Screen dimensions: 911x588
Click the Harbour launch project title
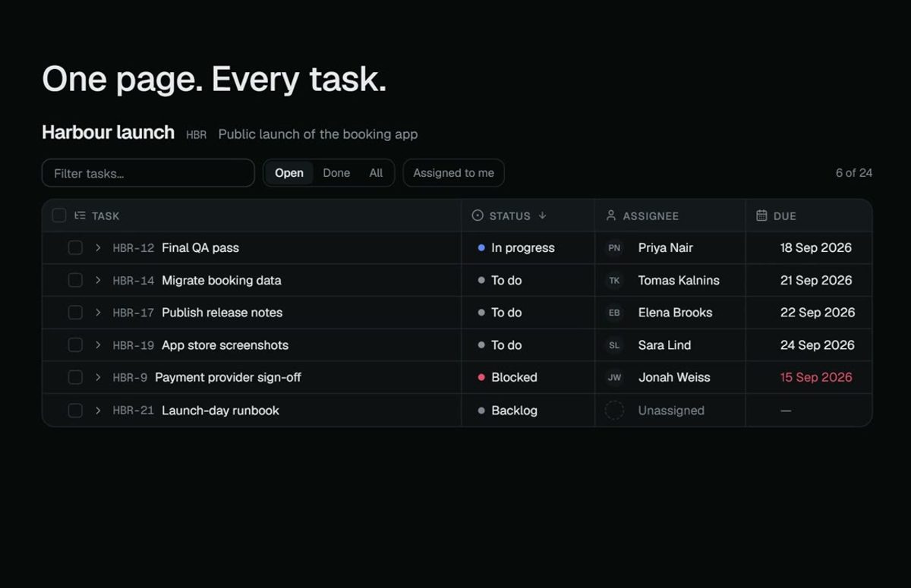coord(108,133)
